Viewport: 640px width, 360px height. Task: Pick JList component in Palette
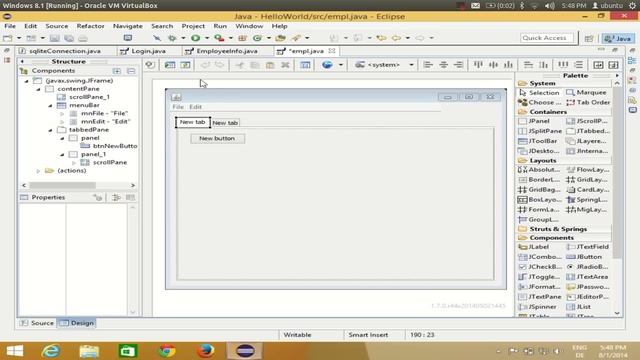(579, 307)
